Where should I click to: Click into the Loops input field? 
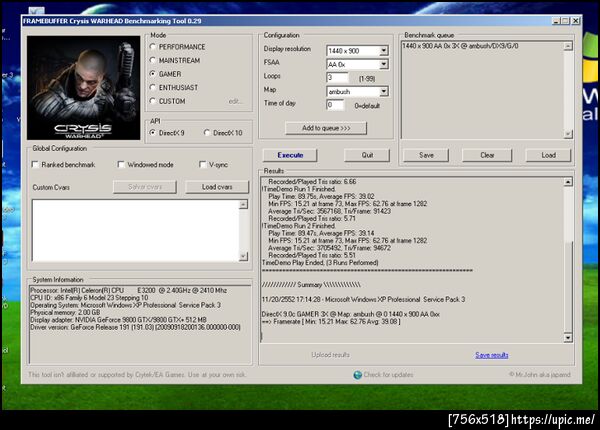point(337,78)
